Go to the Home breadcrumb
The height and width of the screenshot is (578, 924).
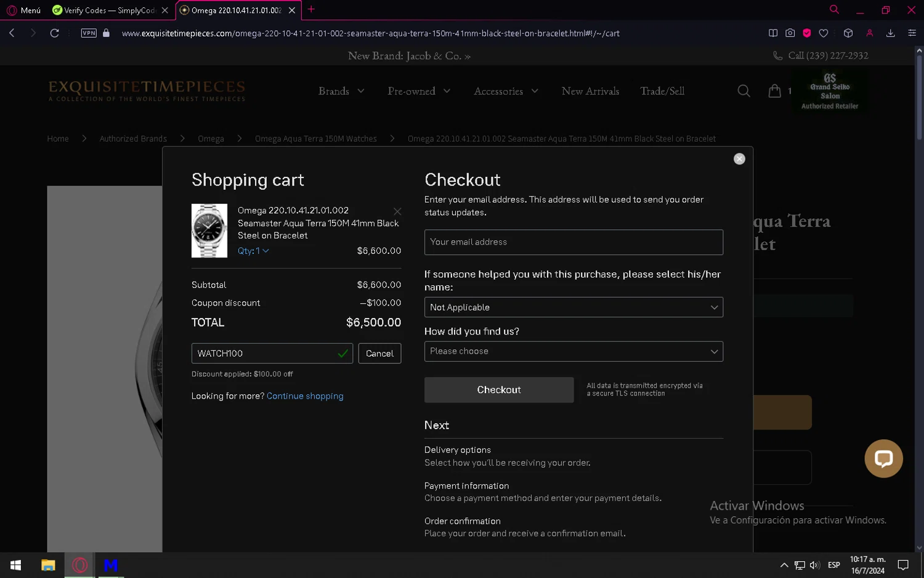point(58,139)
